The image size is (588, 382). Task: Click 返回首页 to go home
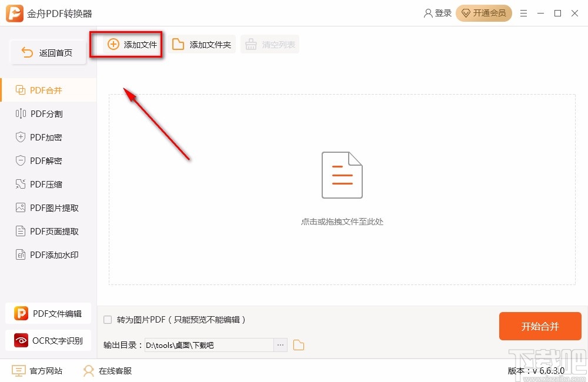pyautogui.click(x=48, y=52)
